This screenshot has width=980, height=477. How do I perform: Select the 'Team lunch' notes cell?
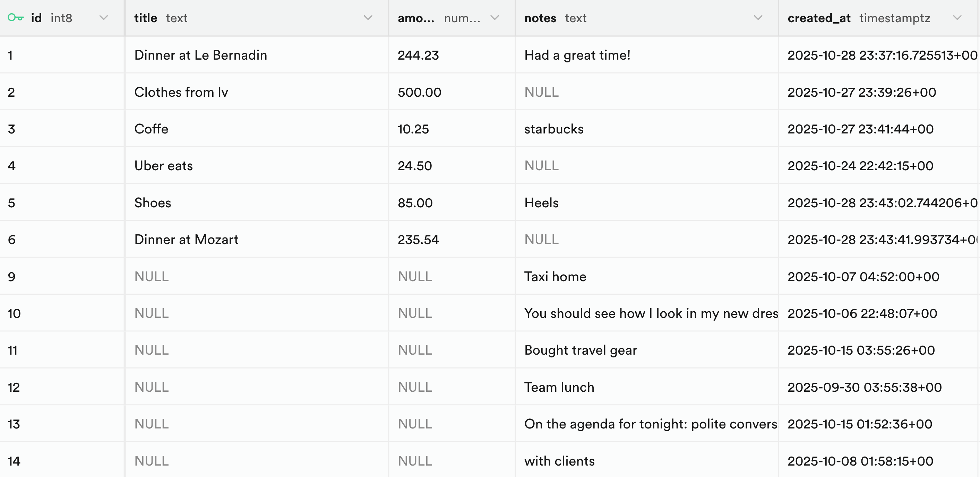pos(559,387)
